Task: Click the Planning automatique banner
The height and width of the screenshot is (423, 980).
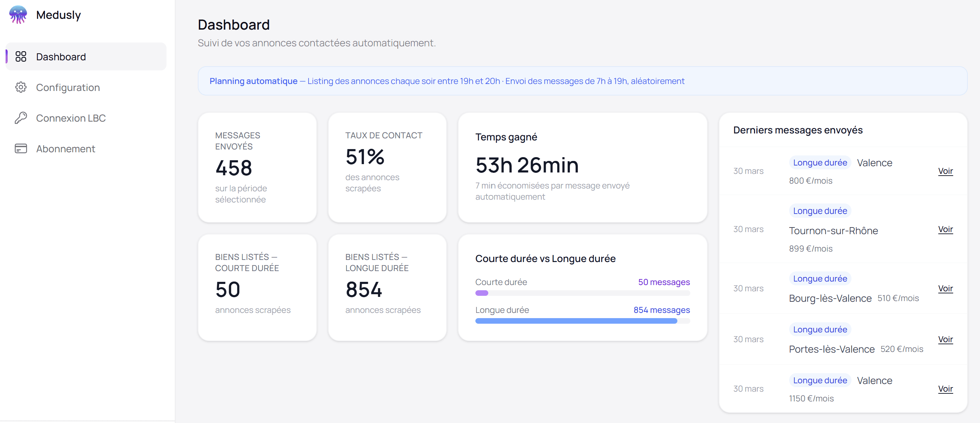Action: [582, 81]
